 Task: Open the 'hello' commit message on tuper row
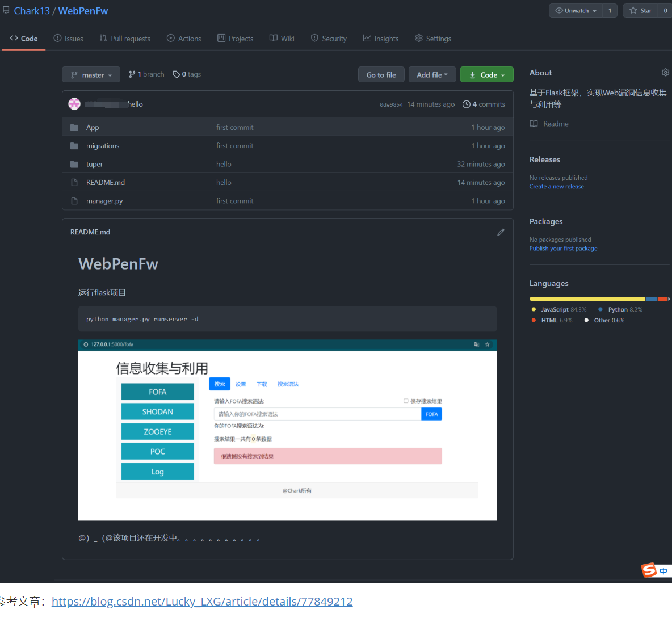224,164
